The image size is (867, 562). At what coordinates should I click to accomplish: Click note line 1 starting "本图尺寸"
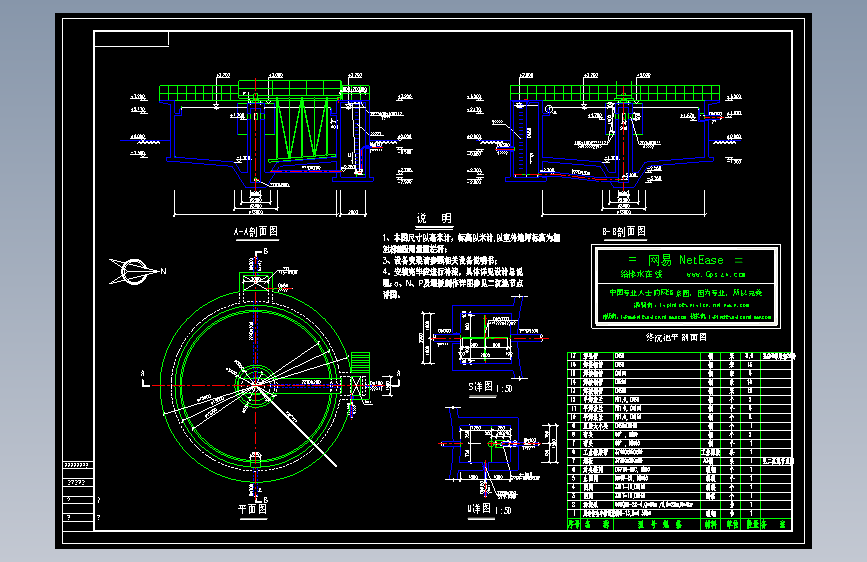471,238
